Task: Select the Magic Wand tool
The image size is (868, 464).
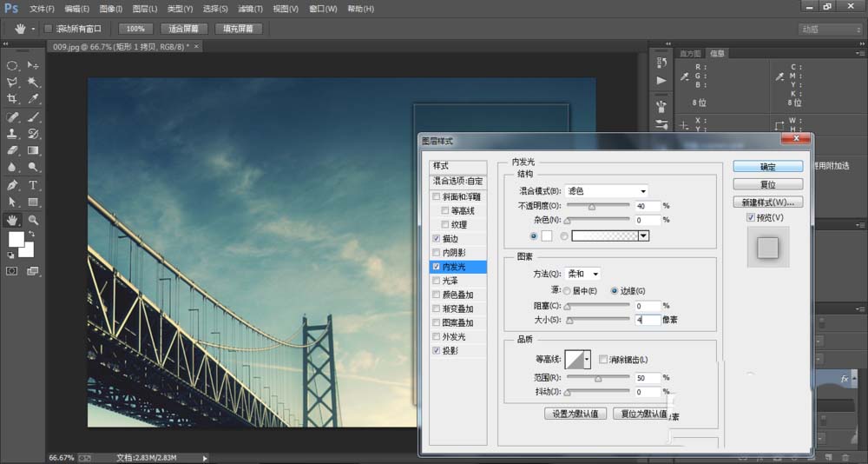Action: [33, 82]
